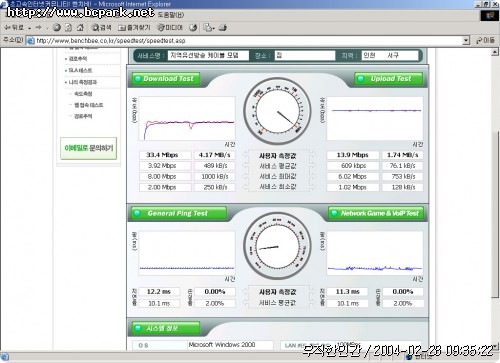Click the page icon in address bar
500x363 pixels.
coord(31,41)
